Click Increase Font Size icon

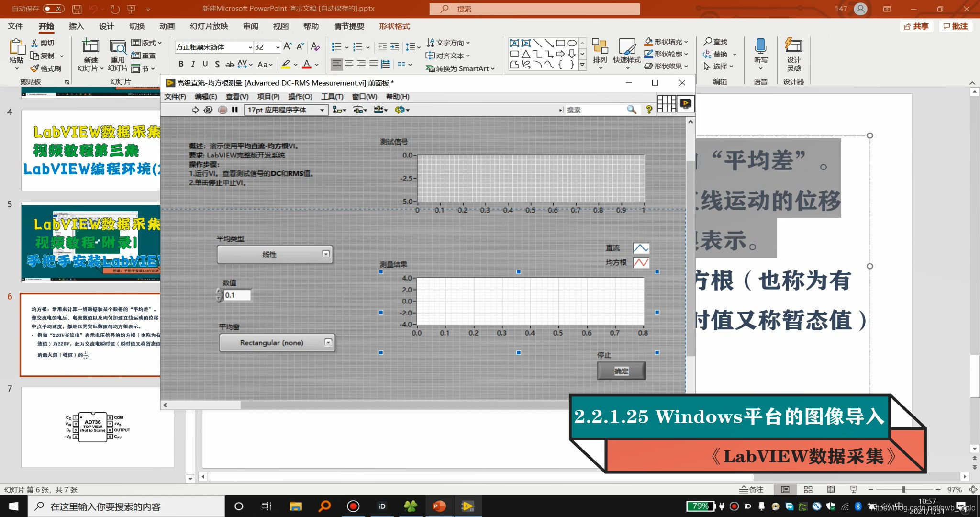288,46
